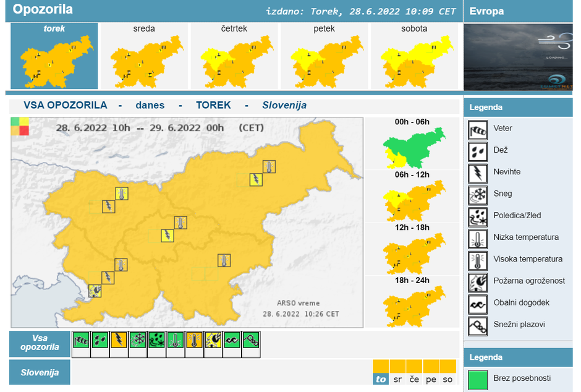Filter by high temperature warning icon
581x392 pixels.
195,340
